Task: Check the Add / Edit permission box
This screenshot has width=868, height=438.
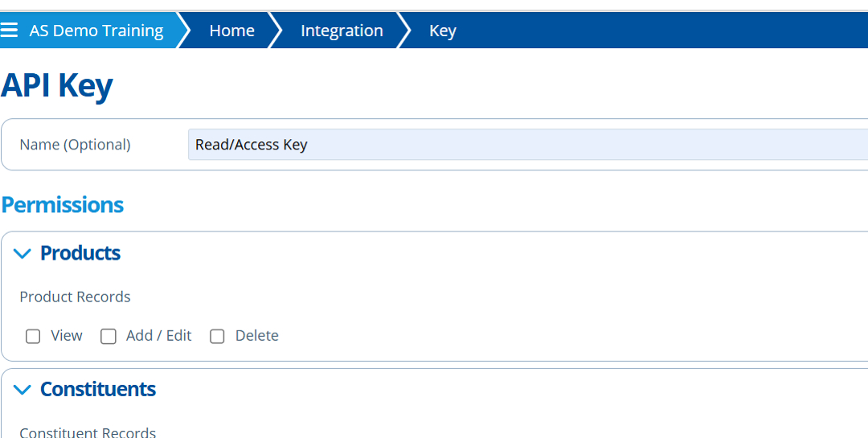Action: 108,336
